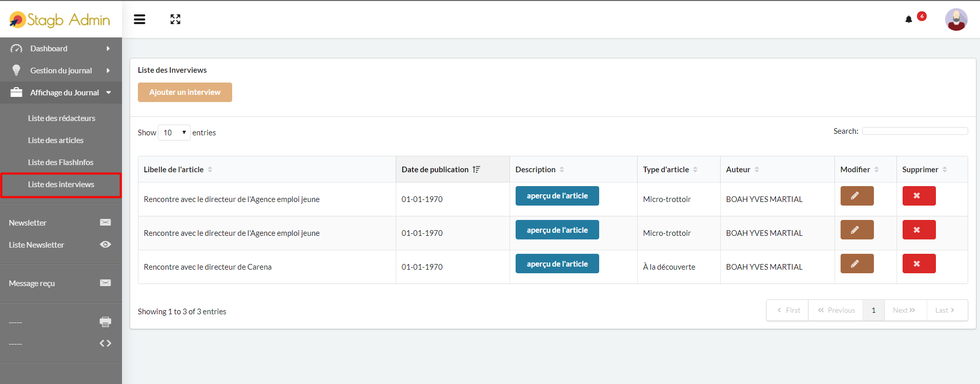980x384 pixels.
Task: Sort by Auteur column
Action: point(778,169)
